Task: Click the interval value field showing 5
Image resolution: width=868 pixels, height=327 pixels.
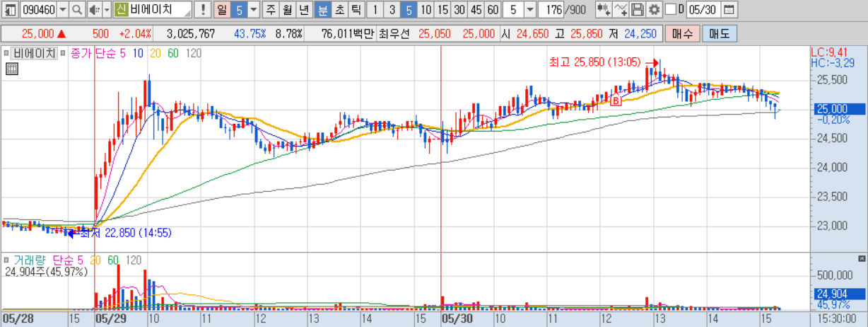Action: [513, 10]
